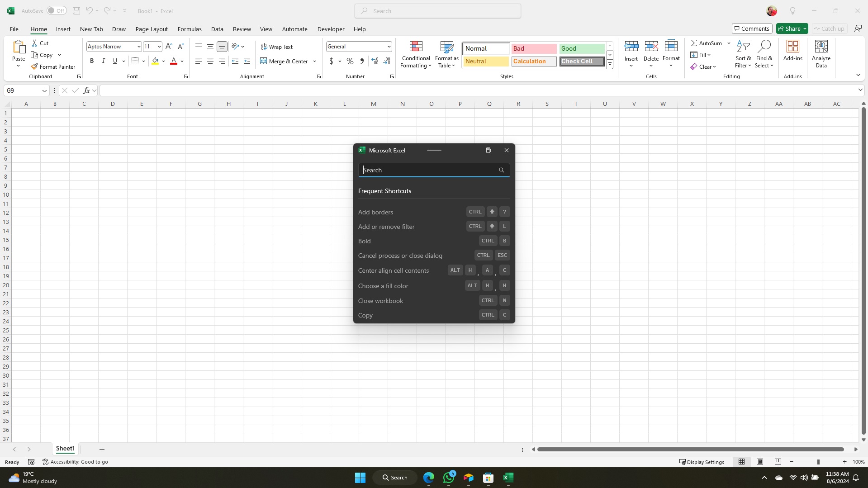
Task: Click Decrease Indent icon
Action: coord(235,61)
